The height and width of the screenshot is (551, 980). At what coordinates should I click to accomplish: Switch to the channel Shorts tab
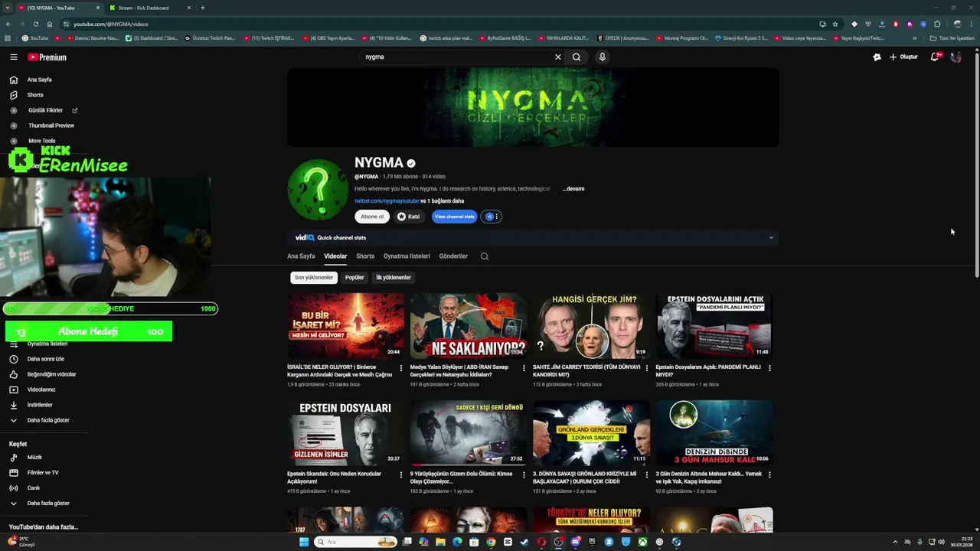click(x=365, y=256)
